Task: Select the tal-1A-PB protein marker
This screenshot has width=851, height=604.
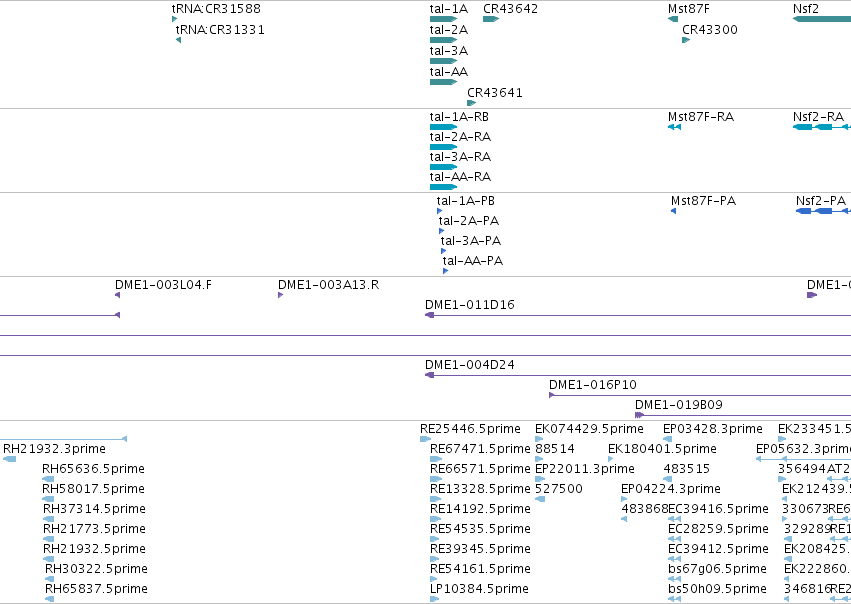Action: (x=439, y=211)
